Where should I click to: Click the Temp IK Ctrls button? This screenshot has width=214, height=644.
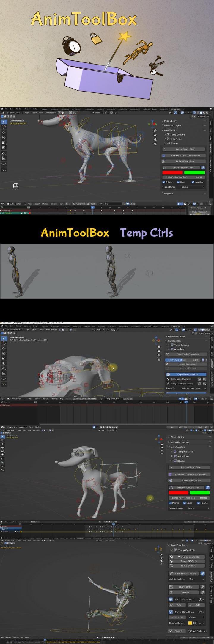[x=187, y=566]
